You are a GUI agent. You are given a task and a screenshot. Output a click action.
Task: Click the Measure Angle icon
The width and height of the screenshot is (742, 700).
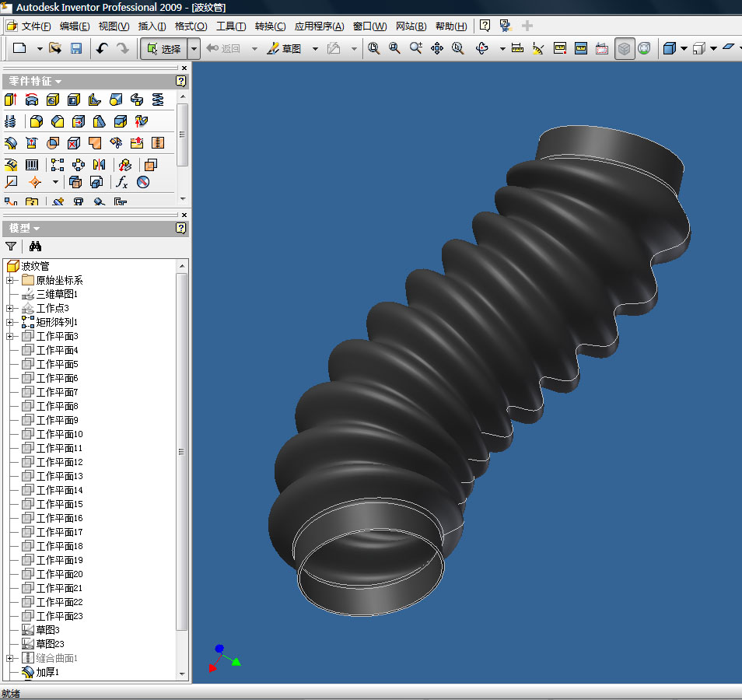(538, 48)
